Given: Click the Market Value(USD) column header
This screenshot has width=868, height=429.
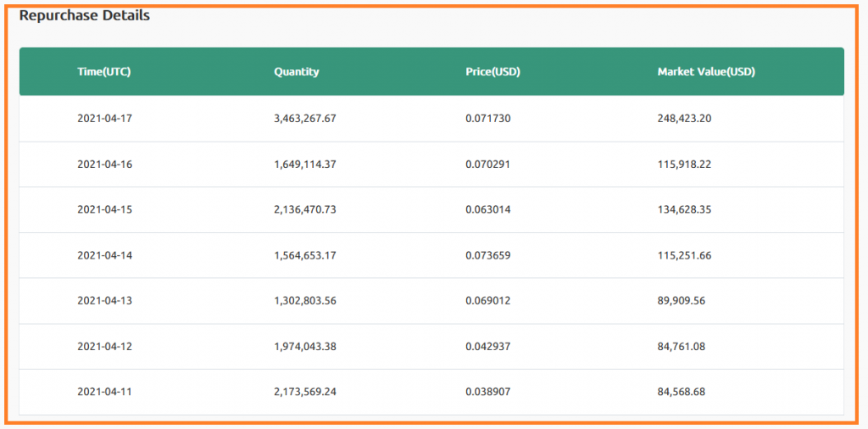Looking at the screenshot, I should [x=706, y=72].
